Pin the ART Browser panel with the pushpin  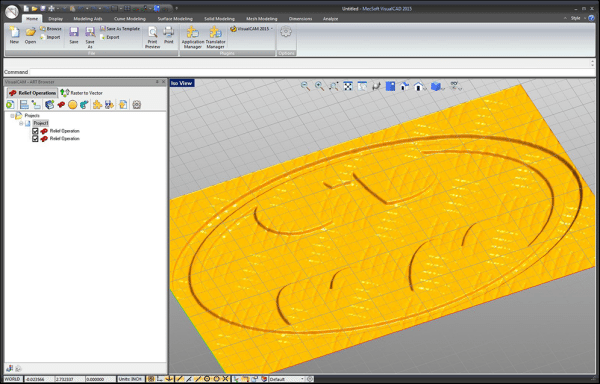(157, 82)
